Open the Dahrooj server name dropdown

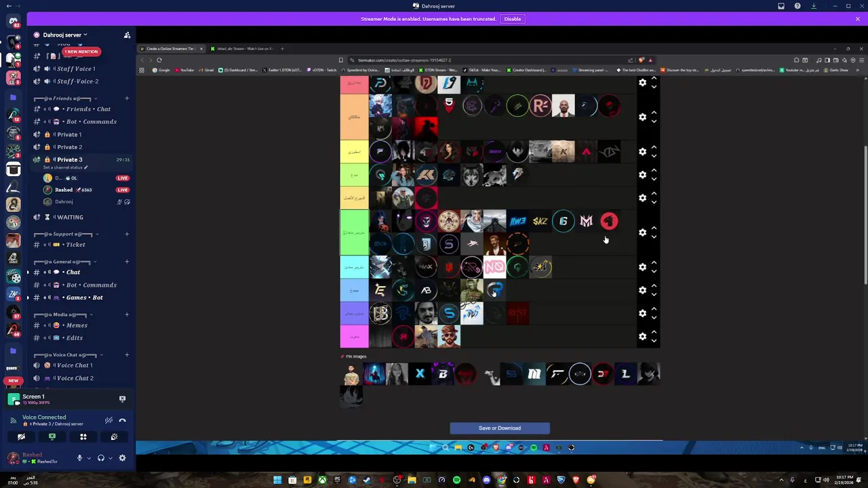pos(65,35)
